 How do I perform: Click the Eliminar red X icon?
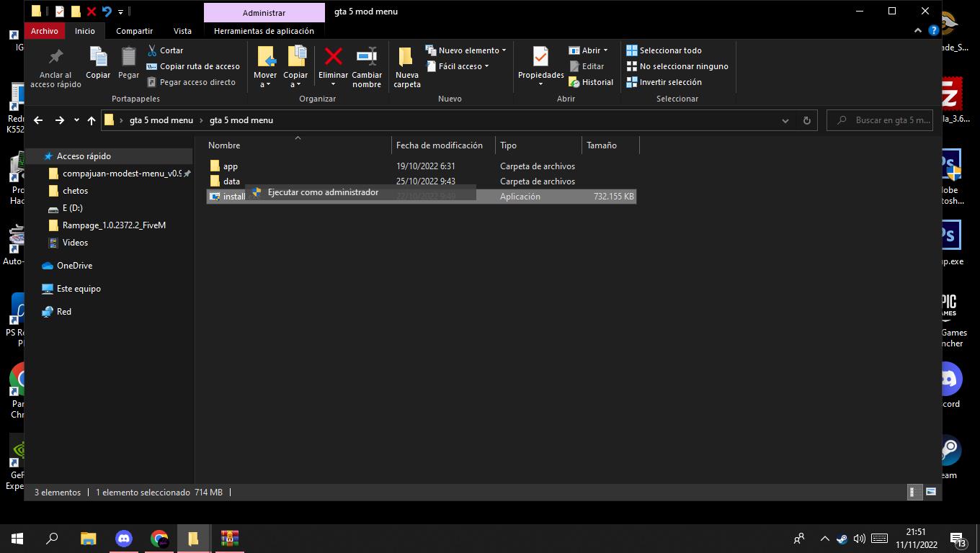(333, 58)
